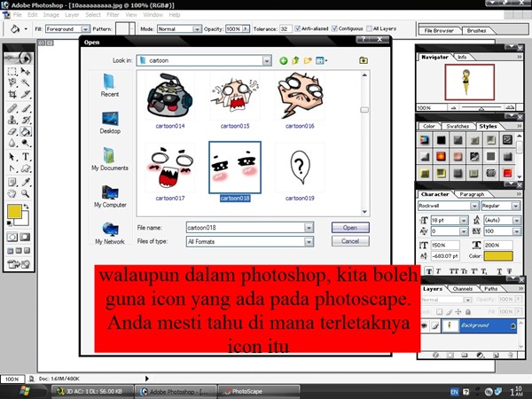Select the Path Selection tool
532x399 pixels.
pos(12,157)
